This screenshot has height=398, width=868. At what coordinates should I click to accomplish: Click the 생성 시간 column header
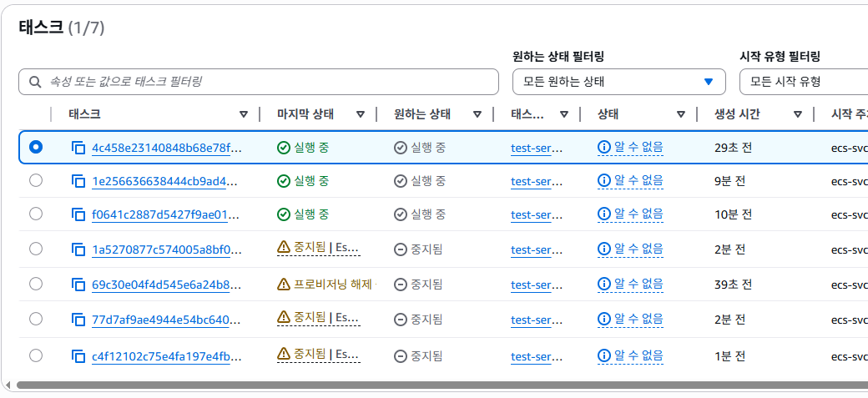tap(737, 114)
